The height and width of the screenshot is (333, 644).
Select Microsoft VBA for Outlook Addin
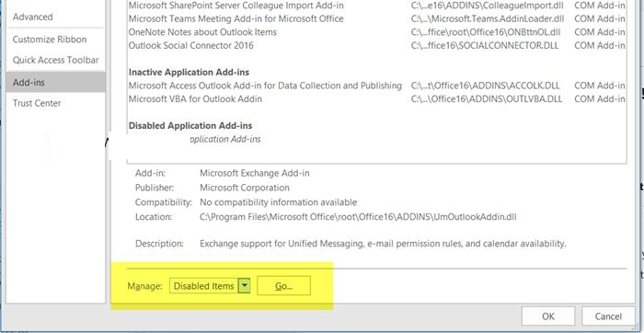(195, 99)
